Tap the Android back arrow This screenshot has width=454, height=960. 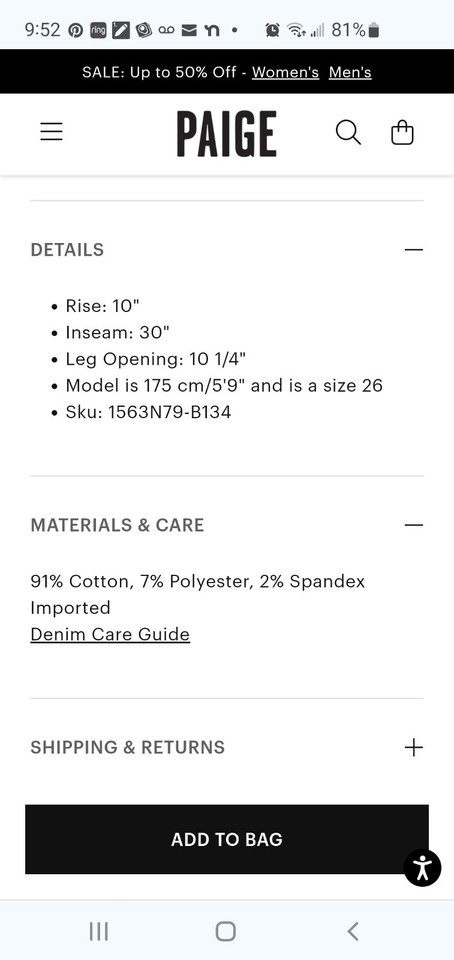pyautogui.click(x=352, y=931)
